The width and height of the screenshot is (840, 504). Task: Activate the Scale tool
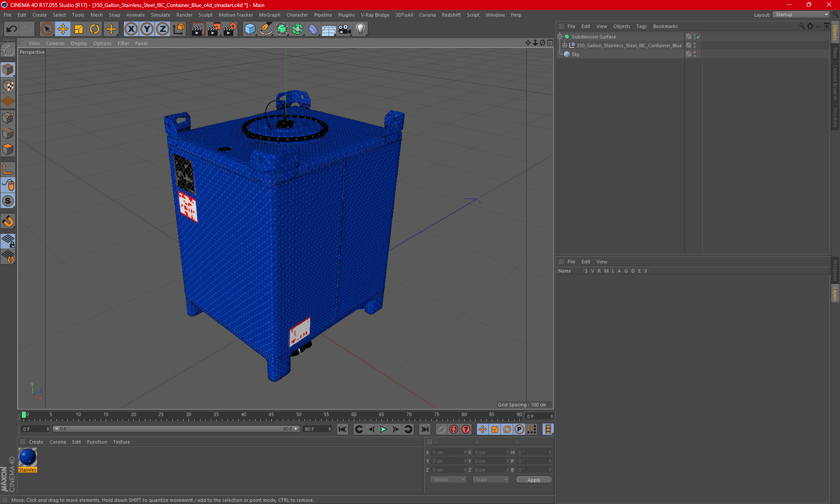[x=79, y=29]
